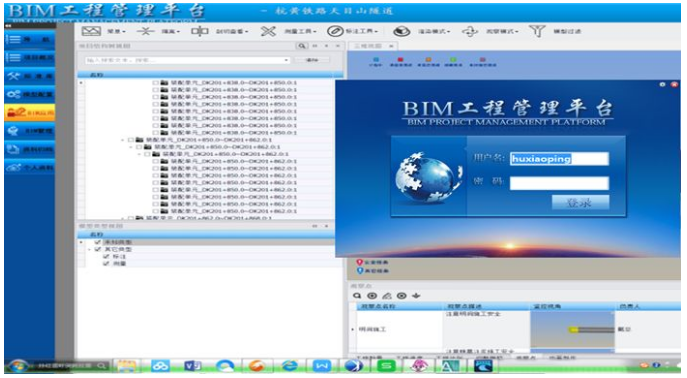Toggle the first highlighted model type checkbox
687x378 pixels.
97,242
